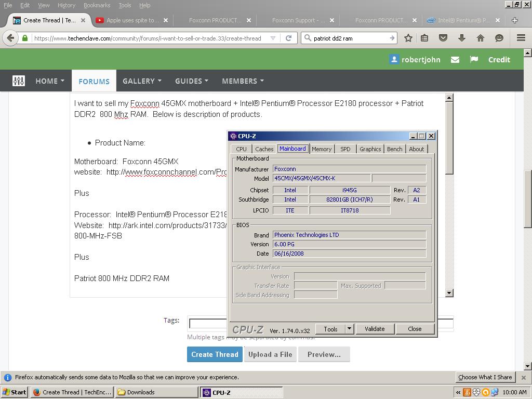The image size is (532, 399).
Task: Click the Upload a File button
Action: (270, 354)
